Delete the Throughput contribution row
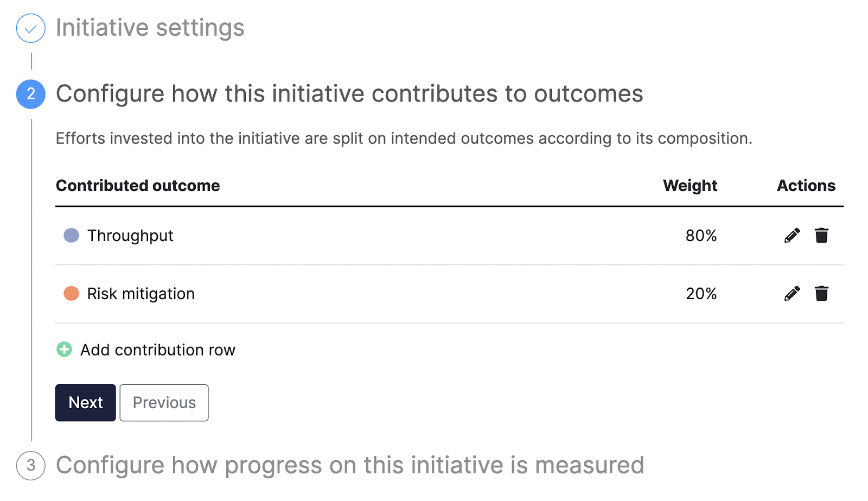This screenshot has height=501, width=868. [821, 236]
